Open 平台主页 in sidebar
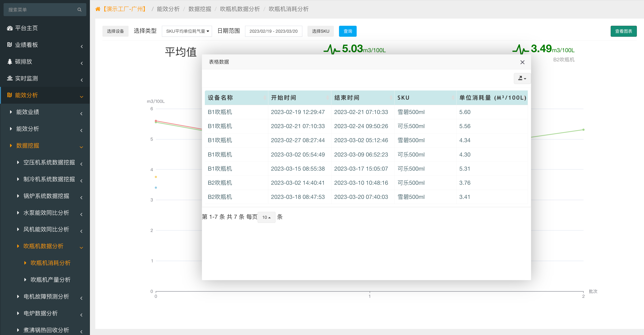Screen dimensions: 644x335 27,28
